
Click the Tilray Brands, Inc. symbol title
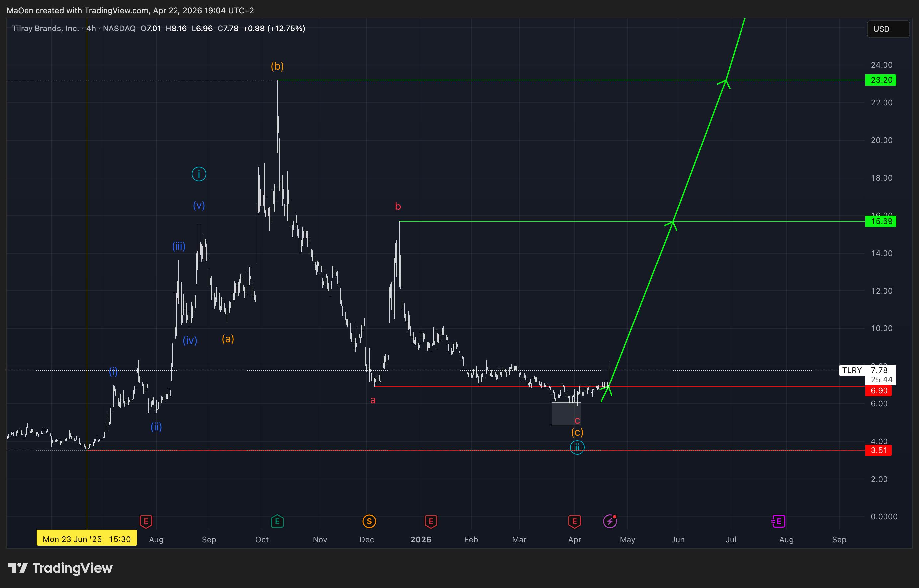(x=45, y=29)
